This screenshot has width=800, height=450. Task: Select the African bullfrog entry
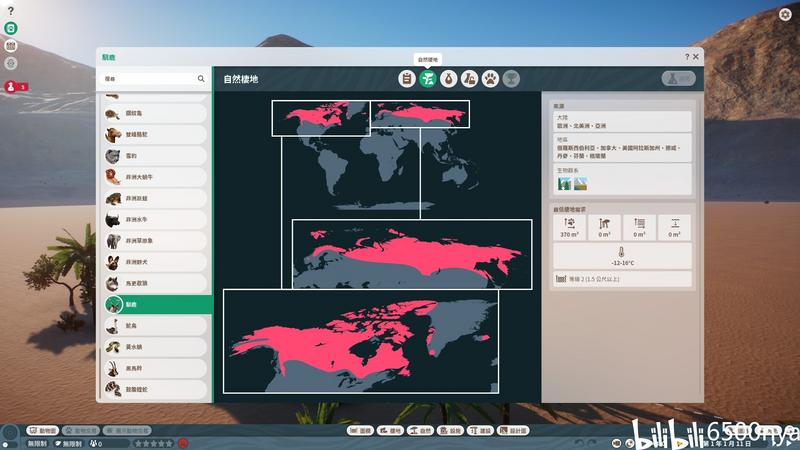[x=155, y=198]
